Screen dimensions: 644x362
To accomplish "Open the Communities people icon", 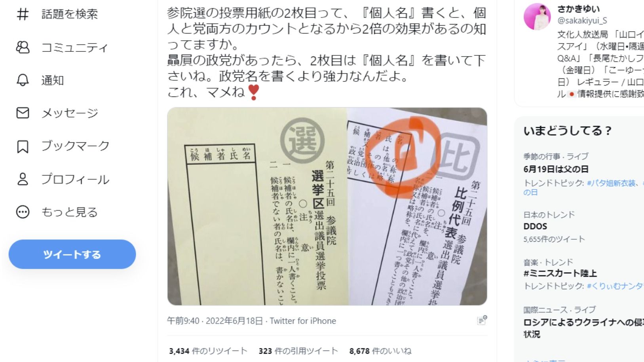I will [23, 47].
